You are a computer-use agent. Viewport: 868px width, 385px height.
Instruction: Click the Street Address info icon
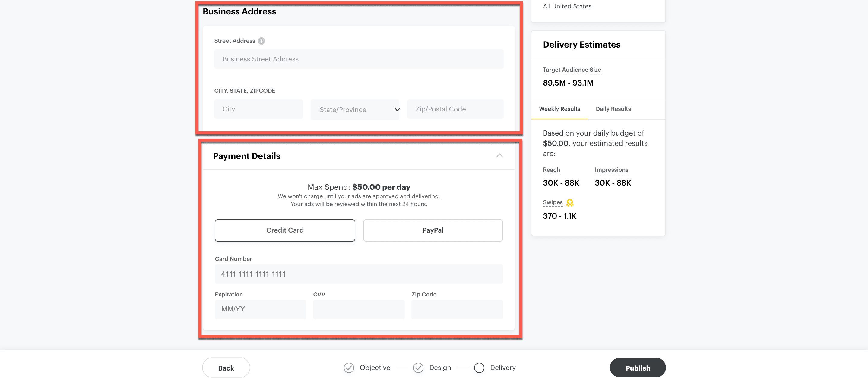261,41
